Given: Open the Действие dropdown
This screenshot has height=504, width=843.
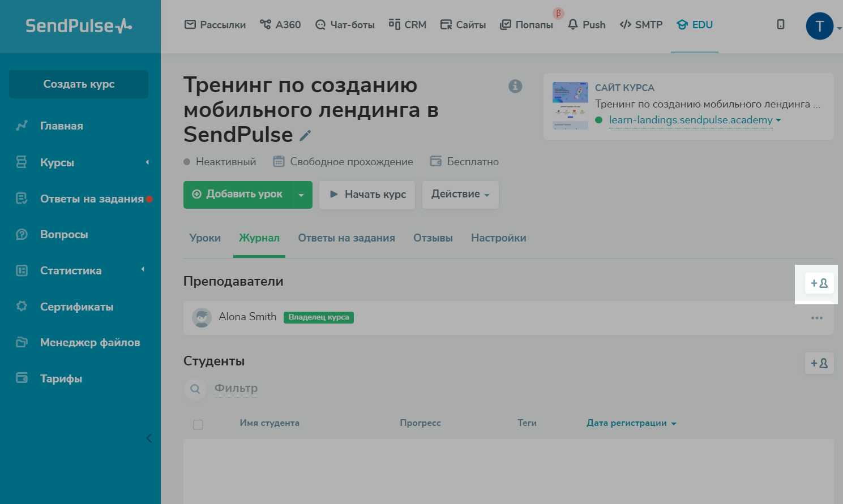Looking at the screenshot, I should click(x=460, y=195).
